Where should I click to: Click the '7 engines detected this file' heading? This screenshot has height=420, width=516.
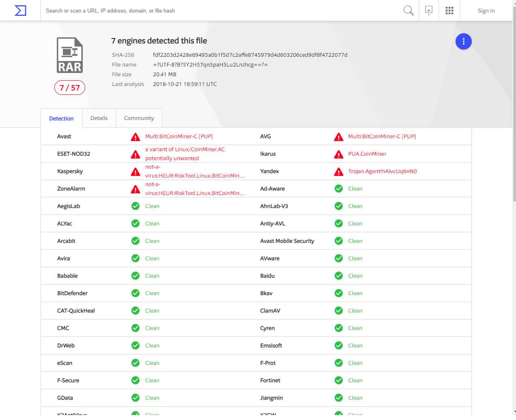159,41
